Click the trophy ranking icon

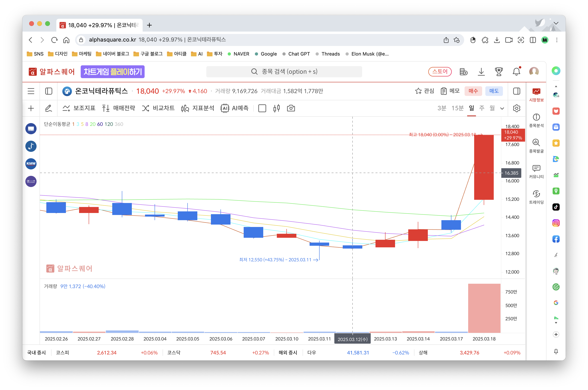tap(499, 72)
